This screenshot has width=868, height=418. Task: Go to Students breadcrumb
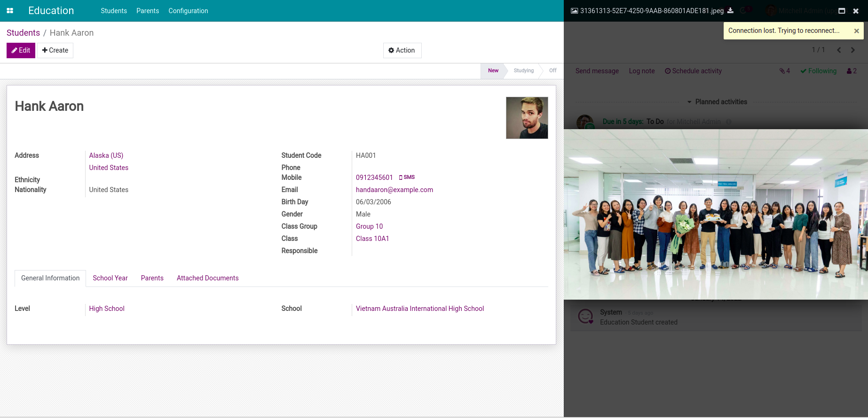point(23,33)
